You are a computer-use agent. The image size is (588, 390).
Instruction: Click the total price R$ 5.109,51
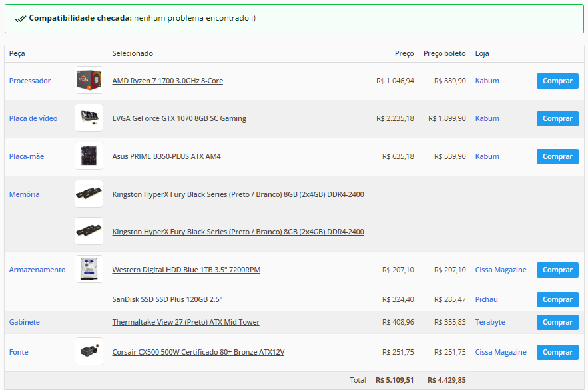(394, 380)
